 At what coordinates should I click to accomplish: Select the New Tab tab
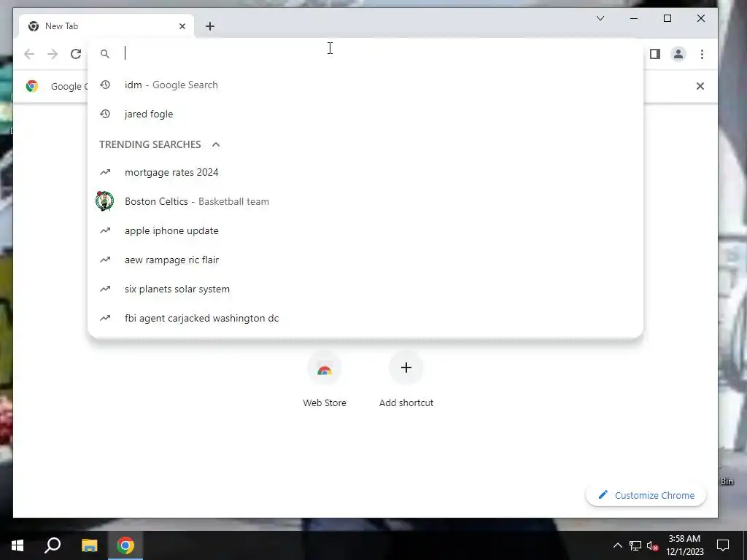[106, 26]
